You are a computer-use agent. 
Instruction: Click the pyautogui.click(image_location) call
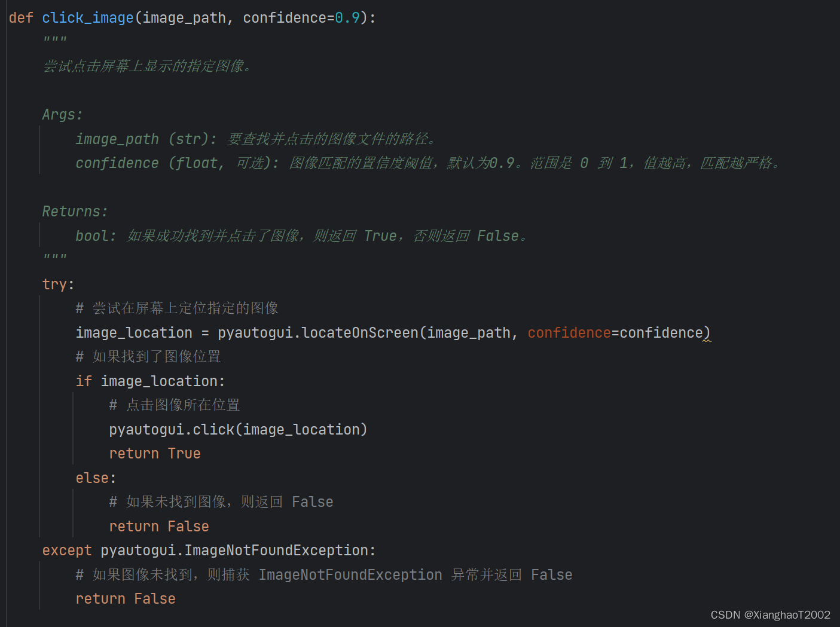237,430
